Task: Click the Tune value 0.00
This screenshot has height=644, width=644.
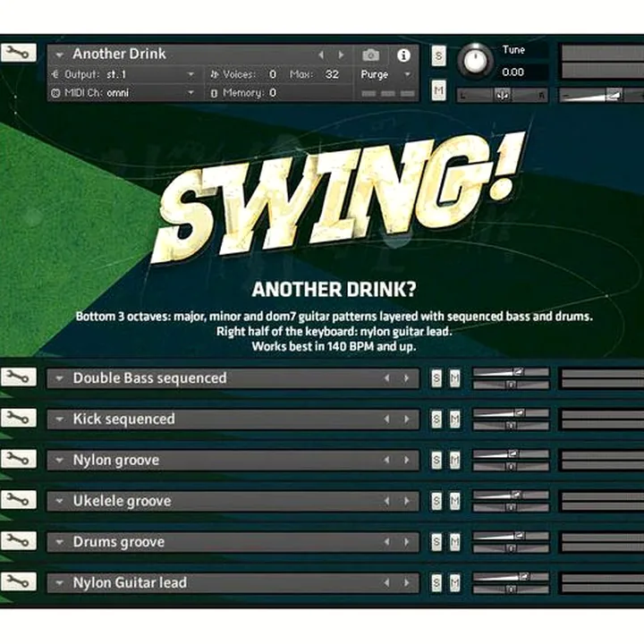Action: coord(513,72)
